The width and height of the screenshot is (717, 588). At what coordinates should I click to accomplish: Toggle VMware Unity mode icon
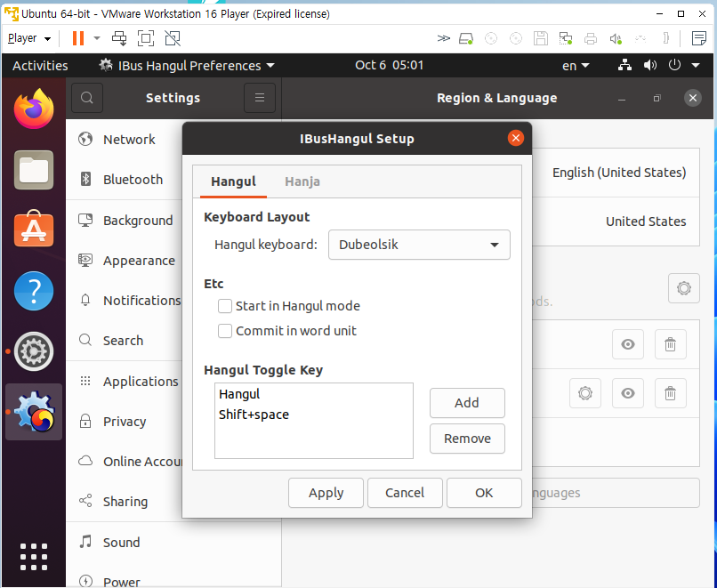[x=173, y=38]
